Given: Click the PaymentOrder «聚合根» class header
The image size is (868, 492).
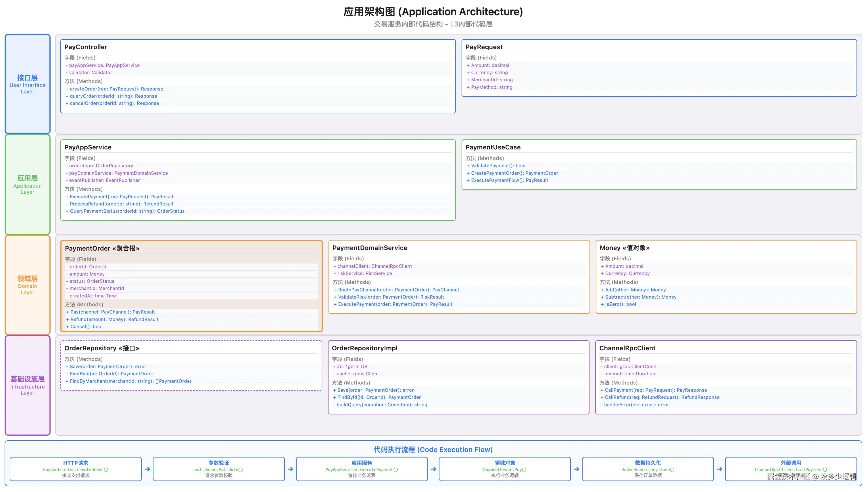Looking at the screenshot, I should tap(102, 248).
